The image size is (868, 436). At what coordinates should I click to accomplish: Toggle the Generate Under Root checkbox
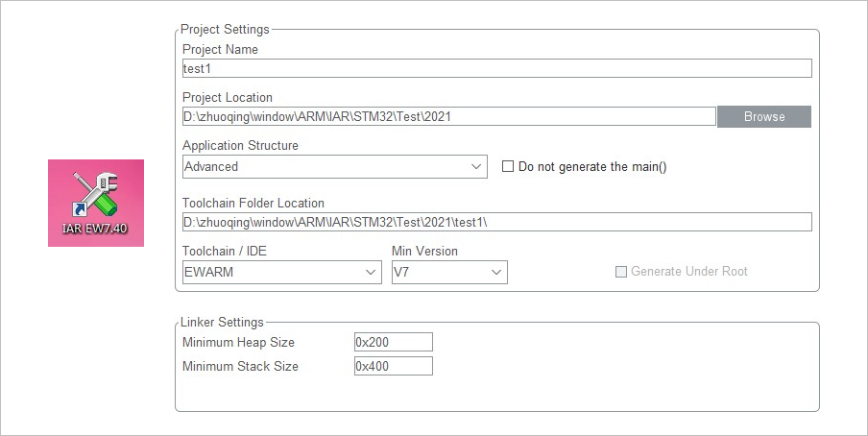point(621,272)
